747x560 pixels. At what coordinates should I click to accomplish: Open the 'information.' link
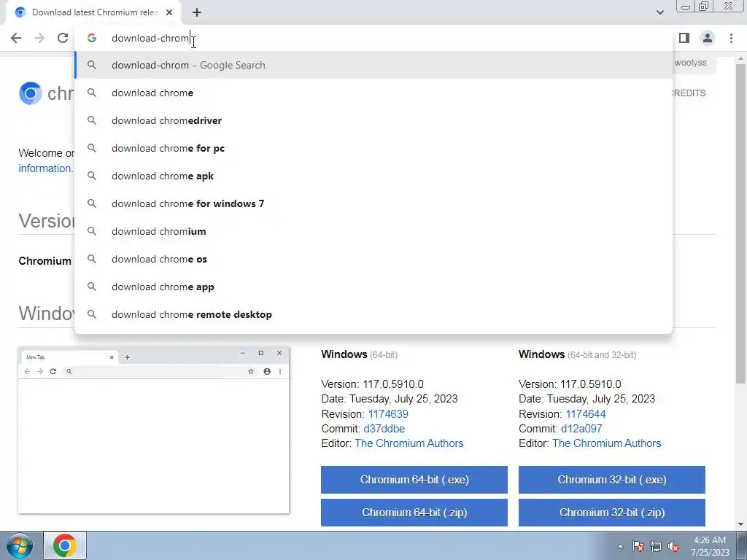[x=45, y=168]
